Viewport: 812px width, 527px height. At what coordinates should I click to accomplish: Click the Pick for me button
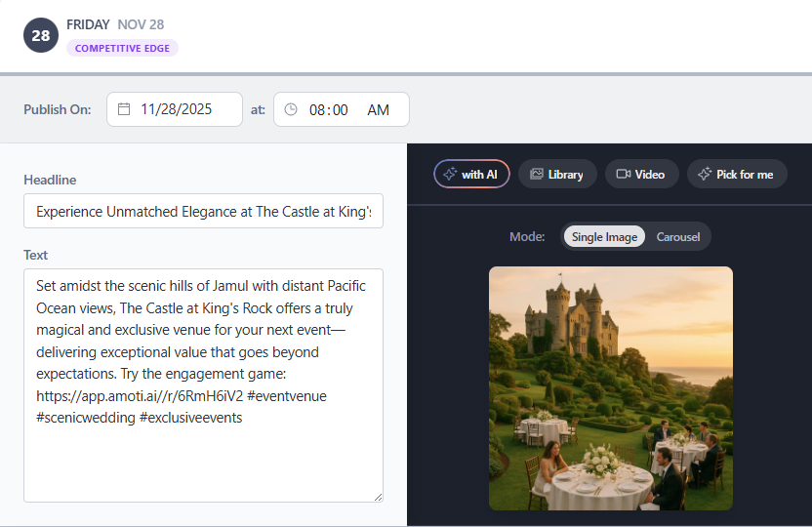click(x=737, y=174)
